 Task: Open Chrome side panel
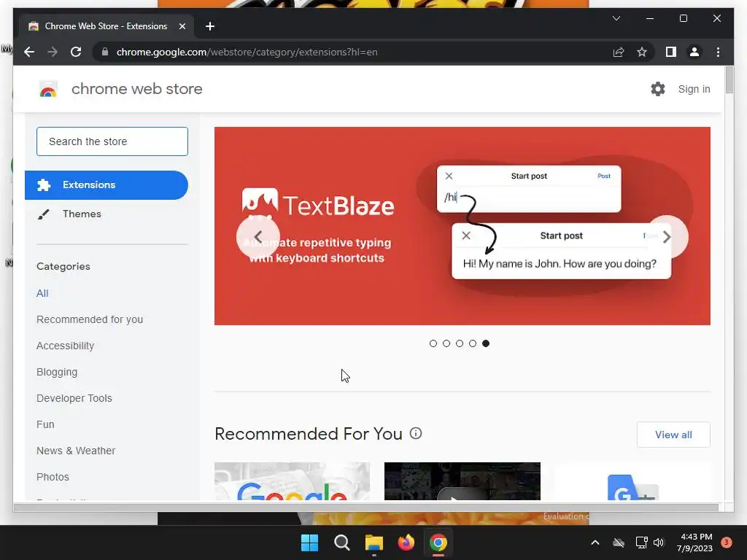point(671,52)
